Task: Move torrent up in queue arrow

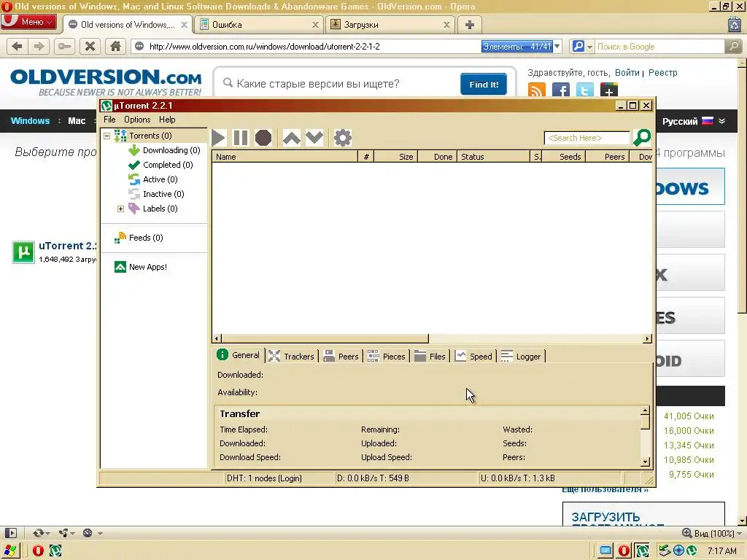Action: (292, 138)
